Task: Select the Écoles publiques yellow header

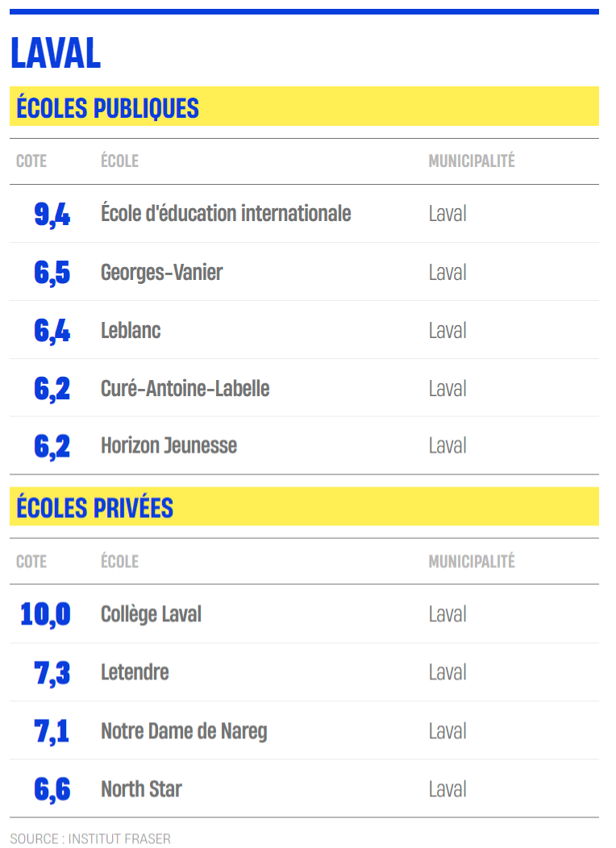Action: [304, 107]
